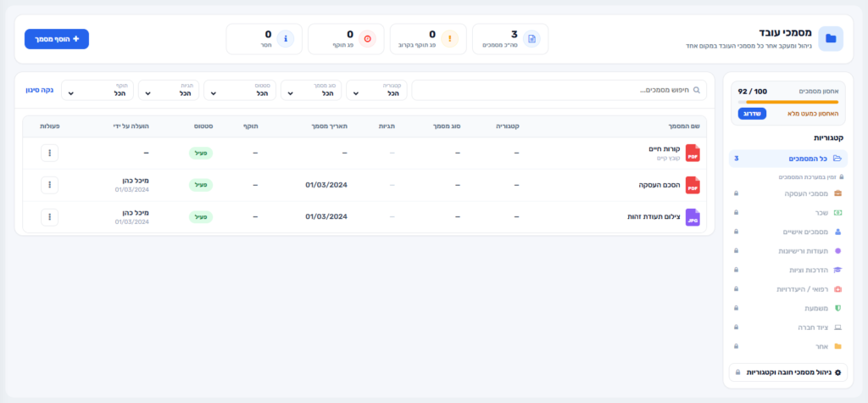Click the medical kit icon of רפואי / היעדרויות
Viewport: 868px width, 403px height.
click(x=837, y=288)
